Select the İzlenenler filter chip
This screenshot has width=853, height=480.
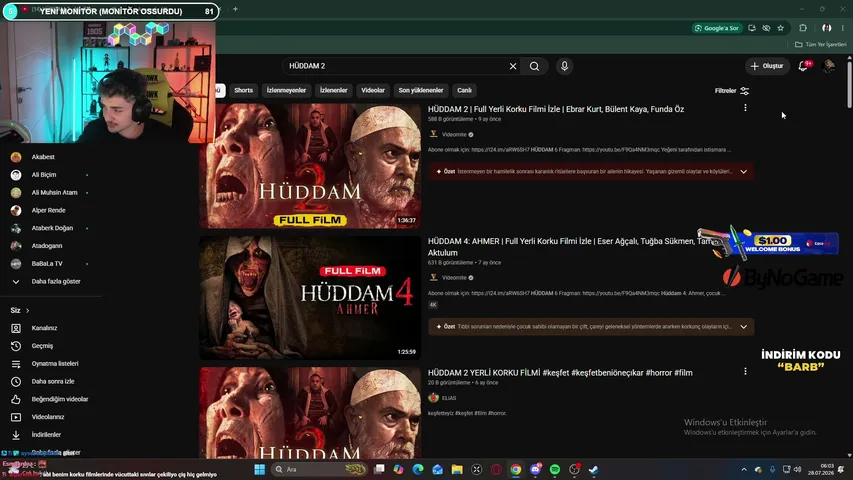pos(333,90)
